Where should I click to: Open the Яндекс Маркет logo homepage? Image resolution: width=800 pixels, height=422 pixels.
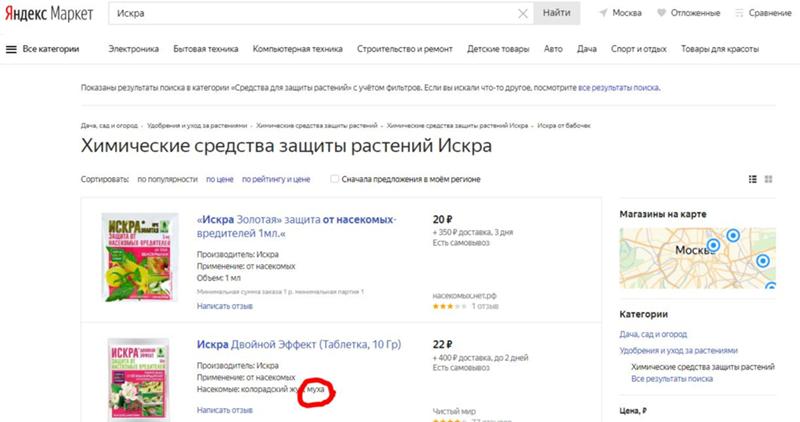[49, 14]
